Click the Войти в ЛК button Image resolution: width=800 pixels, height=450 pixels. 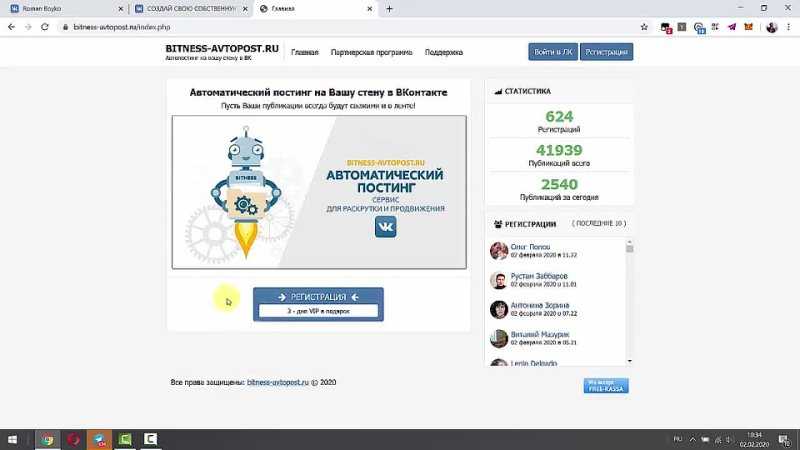pos(553,52)
